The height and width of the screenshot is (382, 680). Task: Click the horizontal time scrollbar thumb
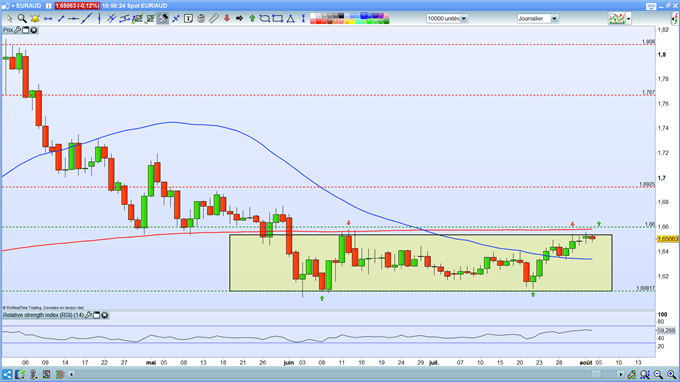coord(597,374)
